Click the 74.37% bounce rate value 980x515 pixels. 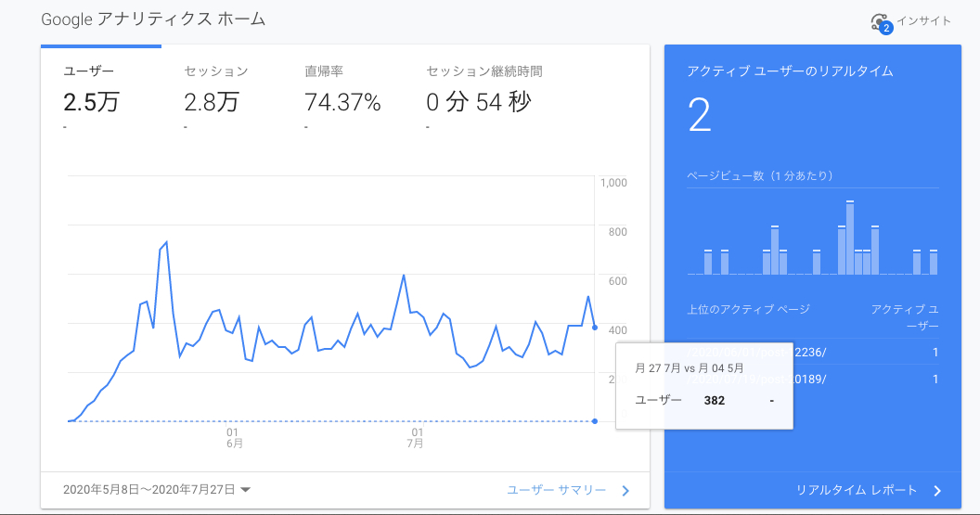point(342,102)
